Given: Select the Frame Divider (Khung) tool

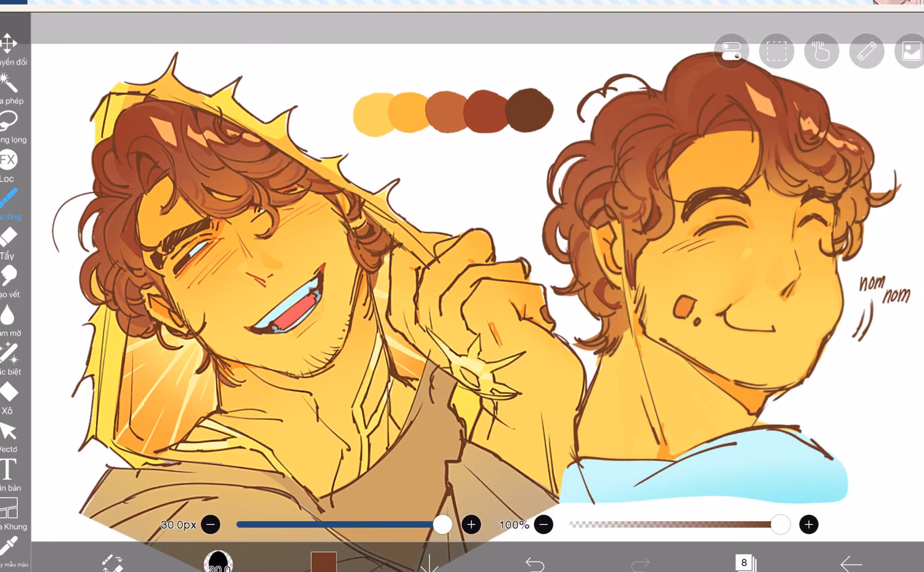Looking at the screenshot, I should (x=8, y=508).
